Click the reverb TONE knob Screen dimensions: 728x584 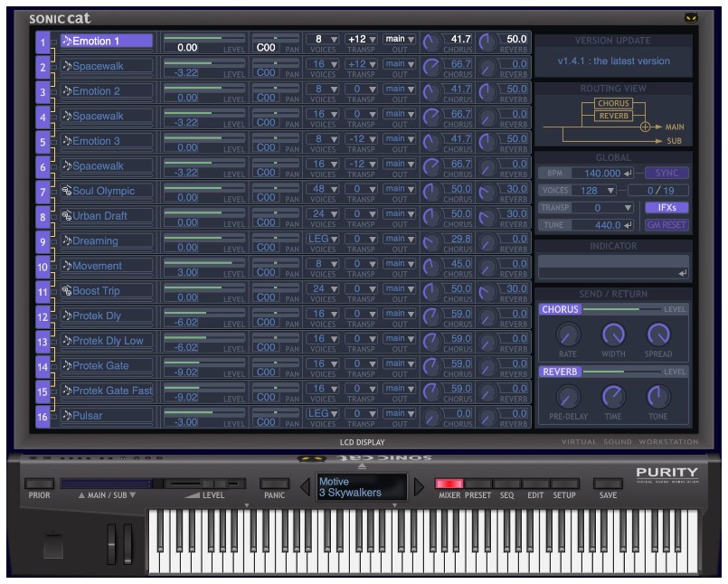(658, 397)
